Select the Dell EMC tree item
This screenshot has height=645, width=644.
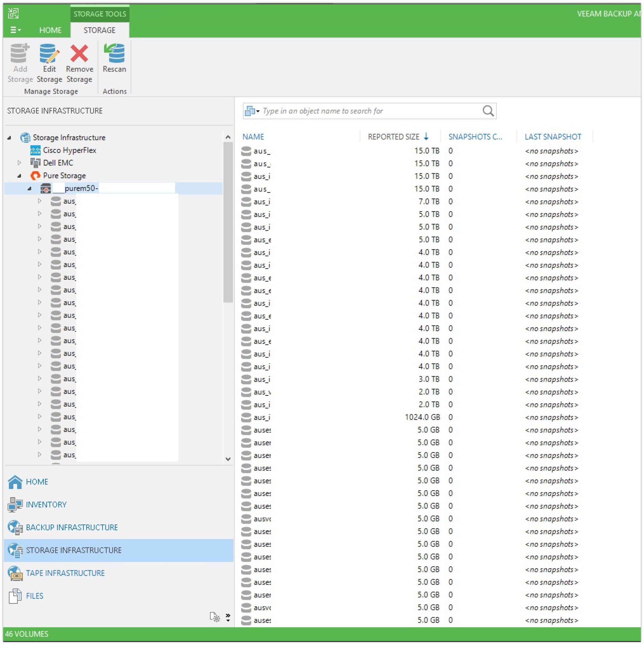(x=58, y=163)
